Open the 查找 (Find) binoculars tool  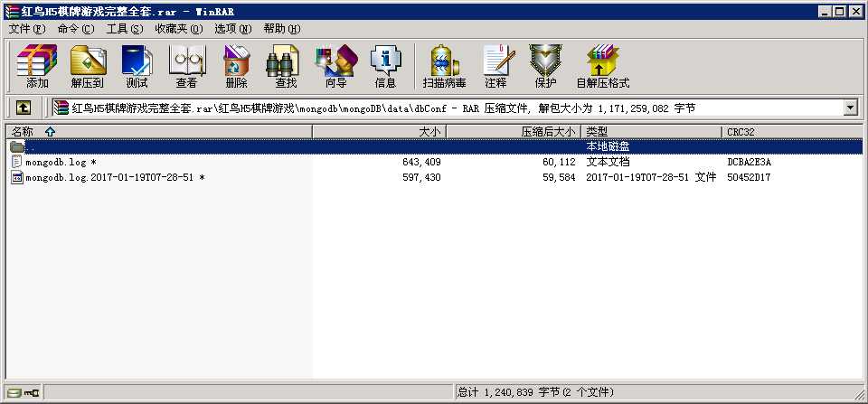pos(286,66)
